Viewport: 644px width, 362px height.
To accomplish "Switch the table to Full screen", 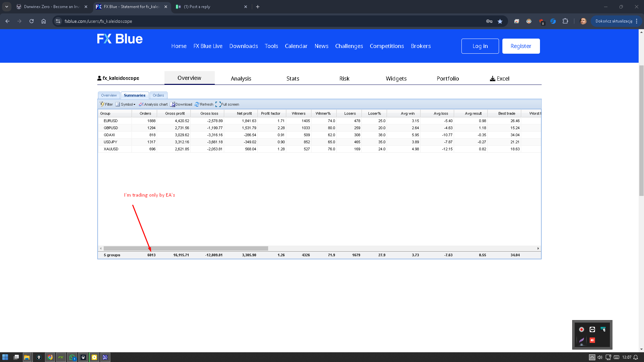I will pyautogui.click(x=227, y=104).
